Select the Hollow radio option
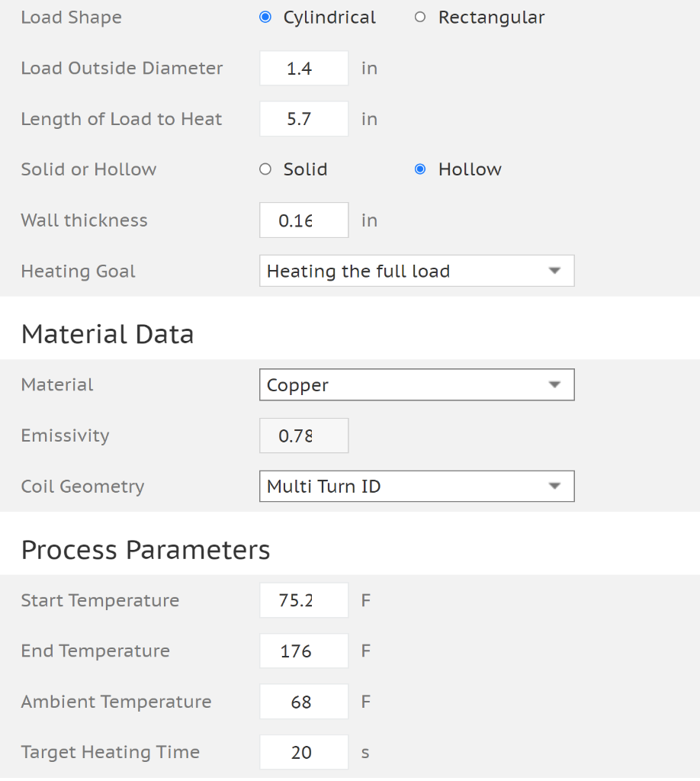700x781 pixels. pos(420,169)
